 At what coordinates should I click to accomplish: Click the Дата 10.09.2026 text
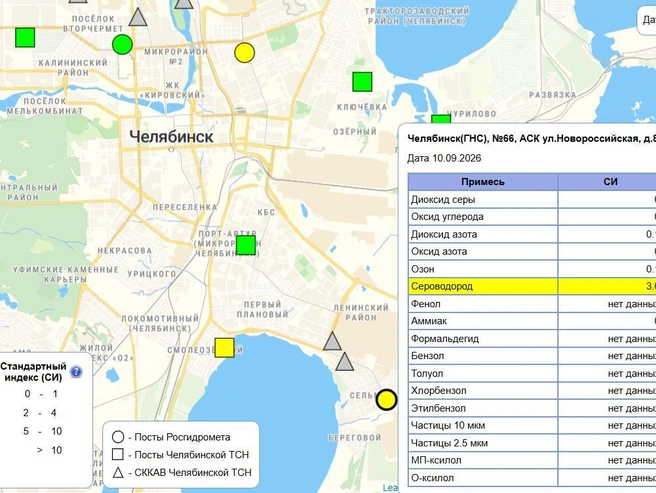(x=444, y=158)
